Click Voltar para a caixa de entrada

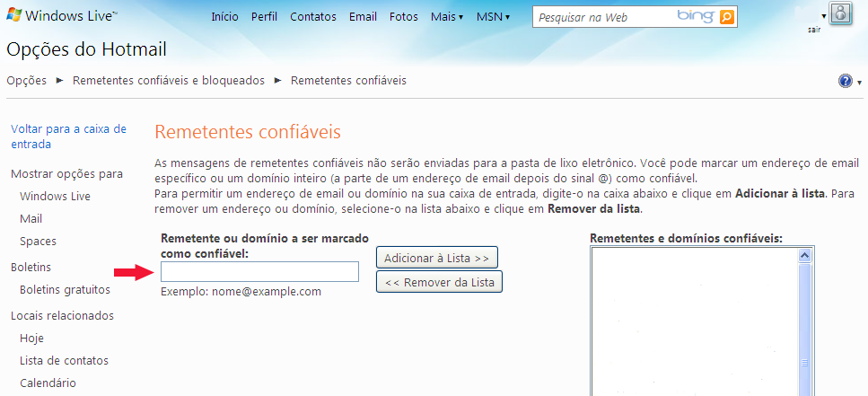click(x=68, y=136)
